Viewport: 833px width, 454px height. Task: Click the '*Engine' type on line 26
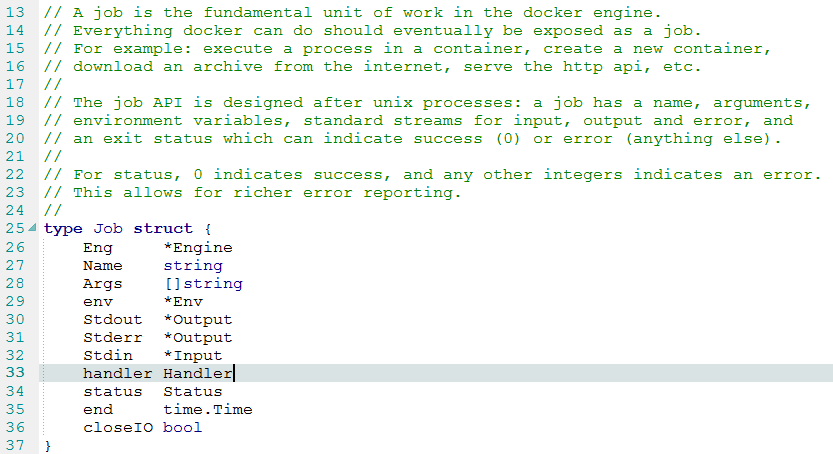198,247
